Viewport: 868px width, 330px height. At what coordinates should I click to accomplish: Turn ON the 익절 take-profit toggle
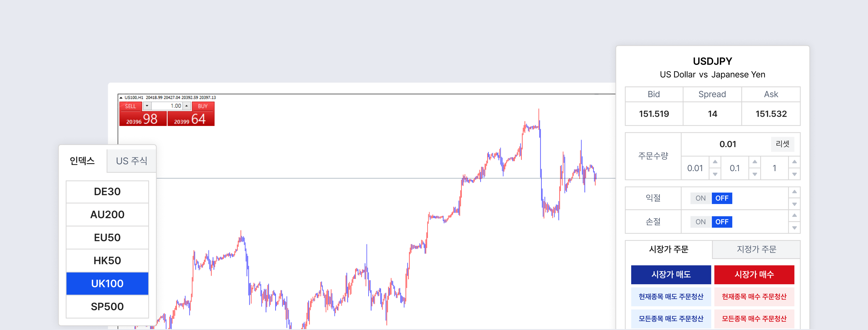[x=701, y=198]
